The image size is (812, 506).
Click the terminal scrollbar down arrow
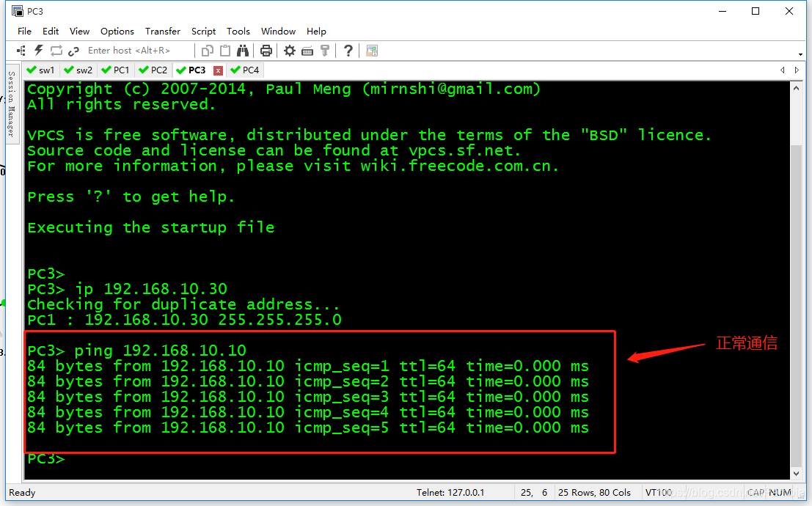coord(797,474)
